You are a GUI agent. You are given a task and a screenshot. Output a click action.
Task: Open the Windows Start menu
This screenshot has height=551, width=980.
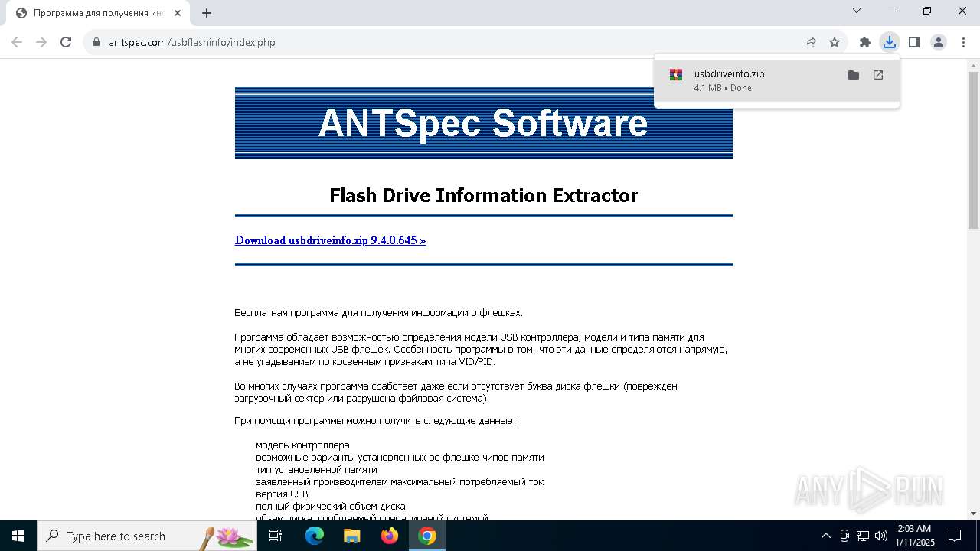[18, 536]
